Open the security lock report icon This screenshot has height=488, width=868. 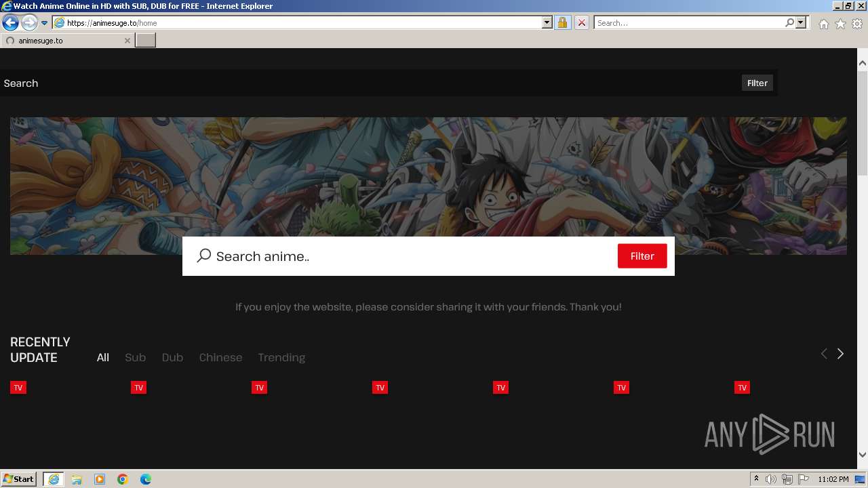click(x=562, y=22)
